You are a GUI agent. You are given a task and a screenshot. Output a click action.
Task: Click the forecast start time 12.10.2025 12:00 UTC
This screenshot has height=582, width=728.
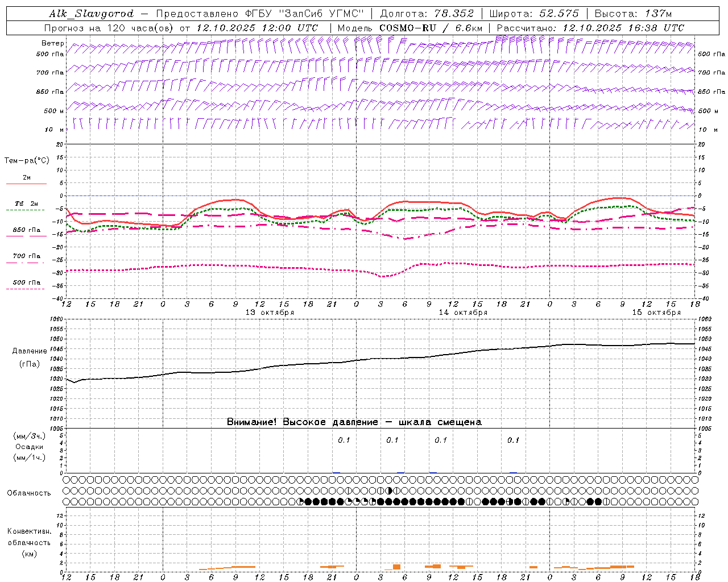257,27
